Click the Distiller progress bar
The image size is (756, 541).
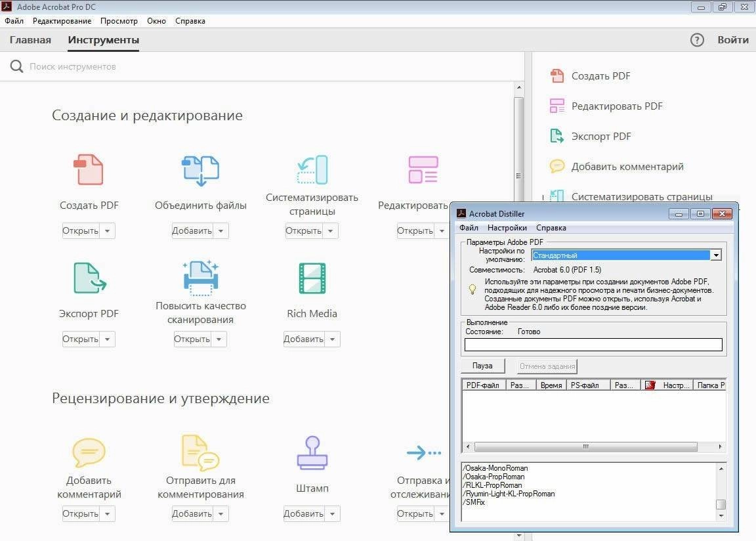coord(593,344)
